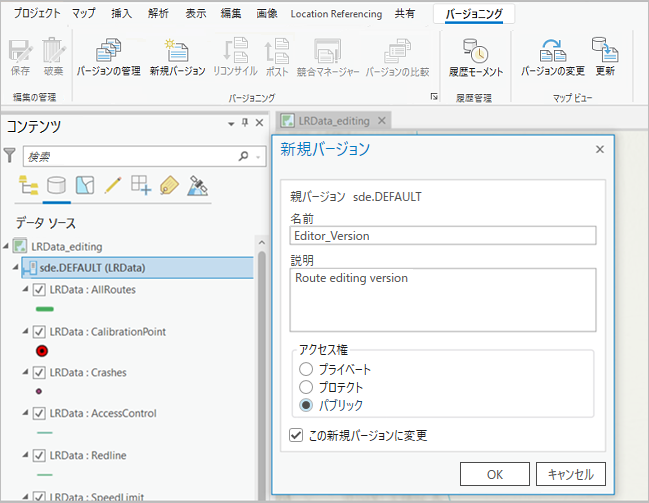The width and height of the screenshot is (649, 503).
Task: Click Cancel (キャンセル) in the dialog
Action: (x=571, y=474)
